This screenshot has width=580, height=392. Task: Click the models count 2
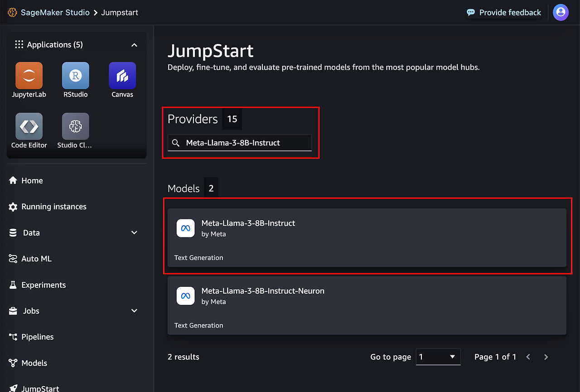211,188
